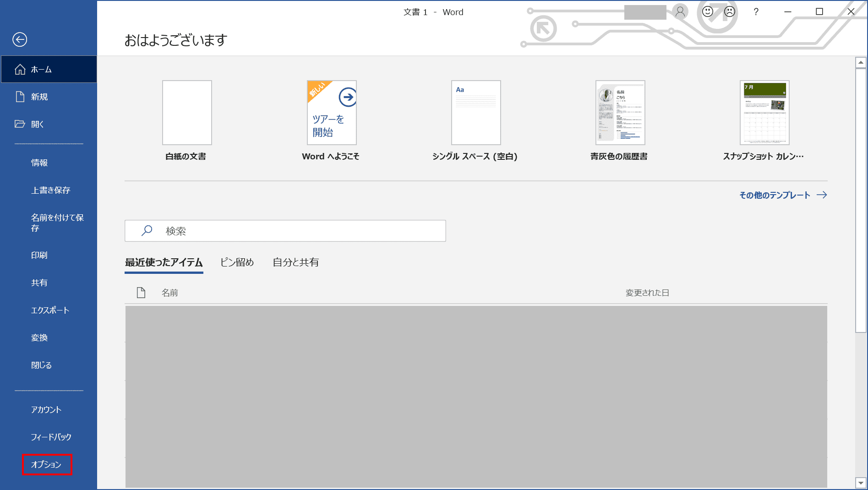Image resolution: width=868 pixels, height=490 pixels.
Task: Switch to the 最近使ったアイテム tab
Action: [164, 262]
